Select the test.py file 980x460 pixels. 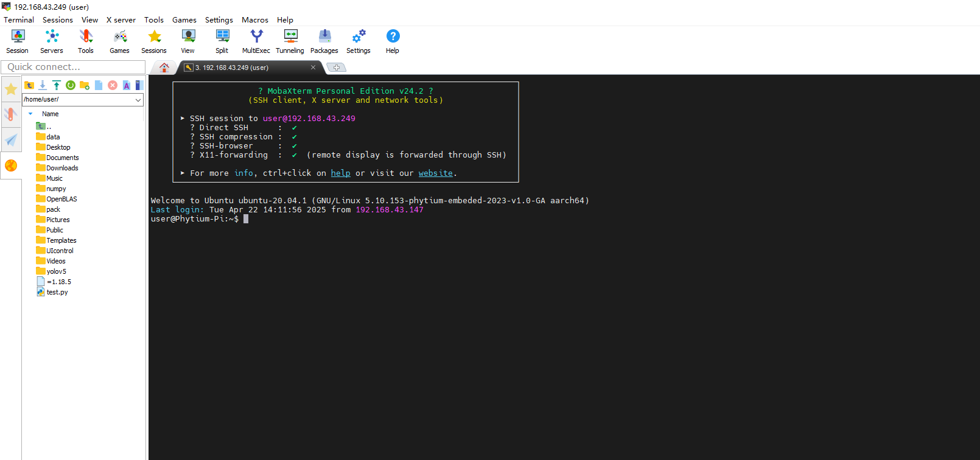(x=52, y=292)
